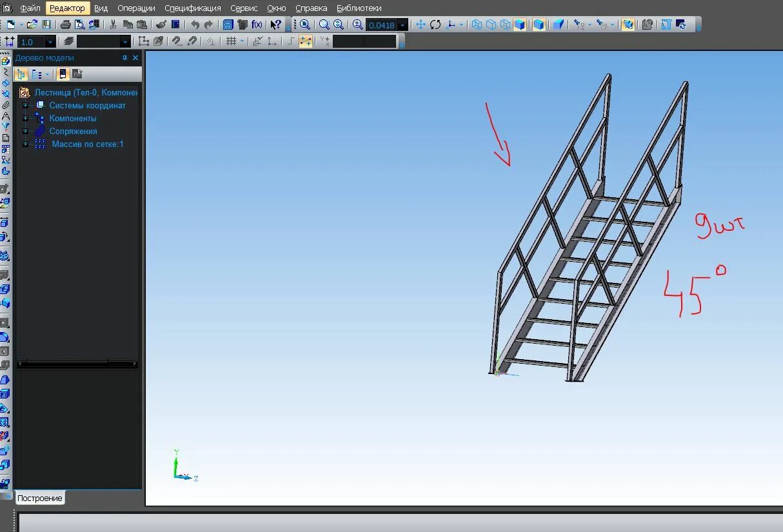Viewport: 783px width, 532px height.
Task: Click the context help pointer icon
Action: tap(275, 25)
